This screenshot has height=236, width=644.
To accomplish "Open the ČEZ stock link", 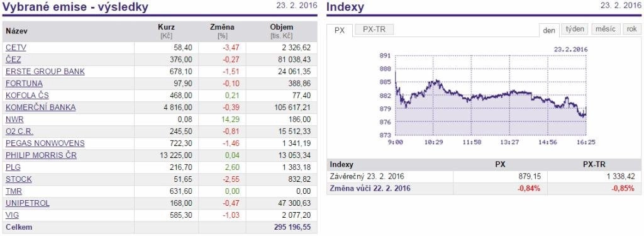I will tap(13, 60).
